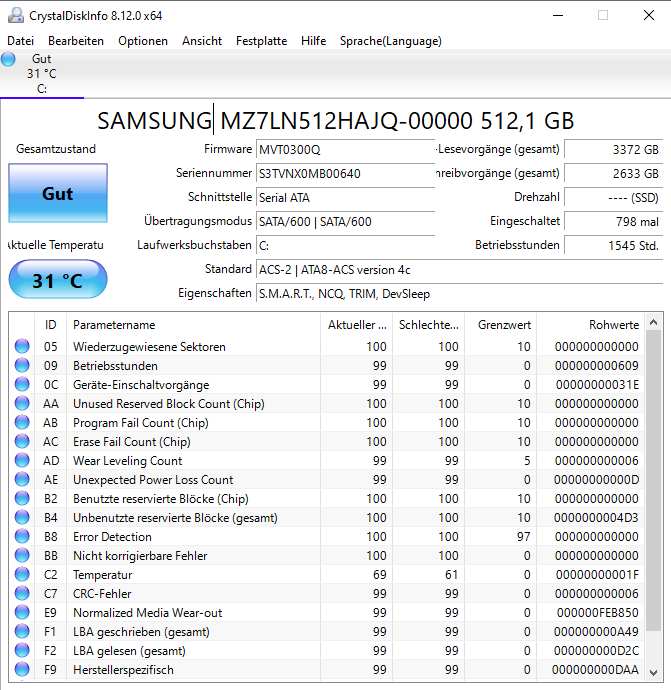Click status orb of CRC-Fehler row

coord(22,593)
